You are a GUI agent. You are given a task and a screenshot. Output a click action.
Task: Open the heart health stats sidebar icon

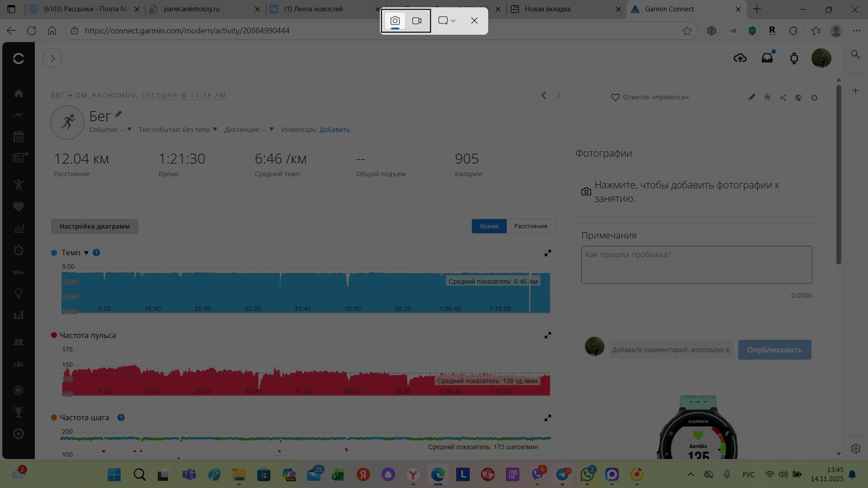(19, 206)
